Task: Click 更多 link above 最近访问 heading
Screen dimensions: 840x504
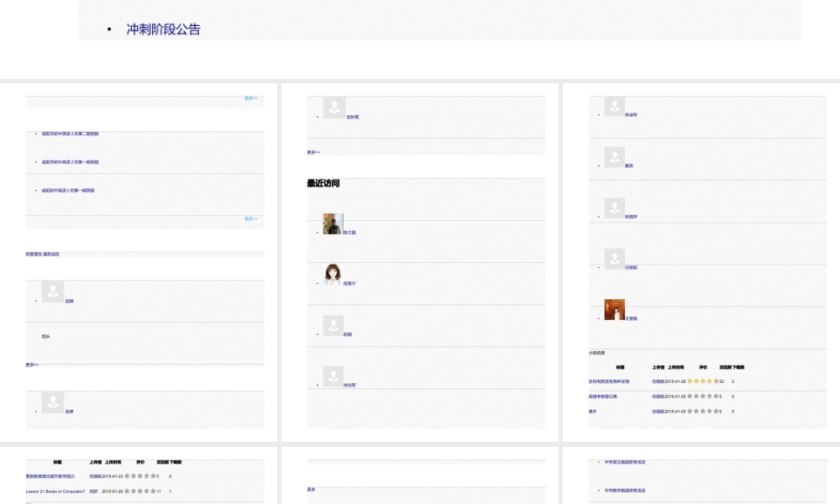Action: pyautogui.click(x=313, y=152)
